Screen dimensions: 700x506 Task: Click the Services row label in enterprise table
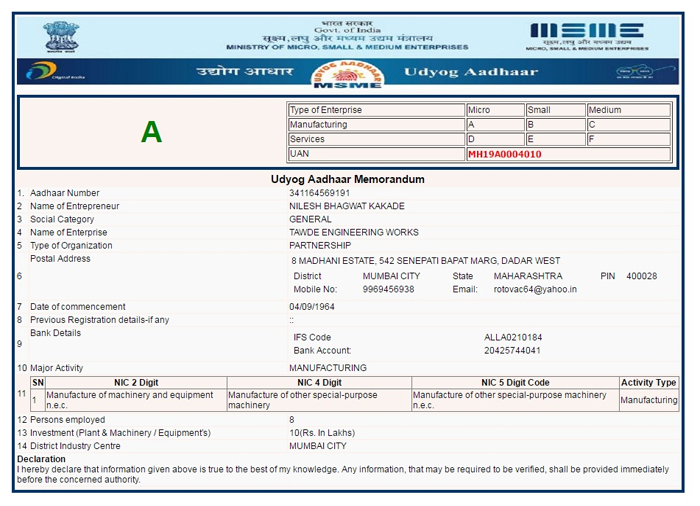(x=376, y=139)
